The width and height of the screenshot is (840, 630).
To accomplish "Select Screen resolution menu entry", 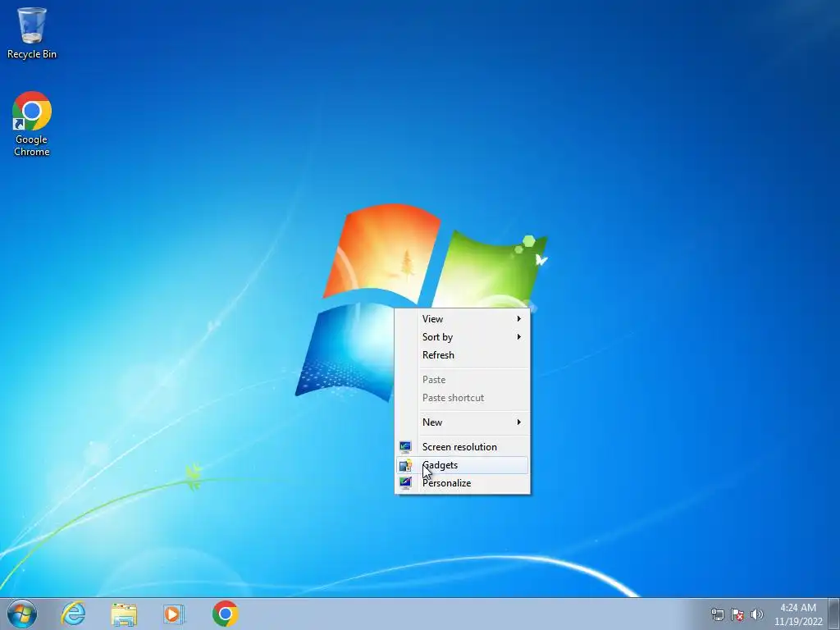I will [x=463, y=447].
